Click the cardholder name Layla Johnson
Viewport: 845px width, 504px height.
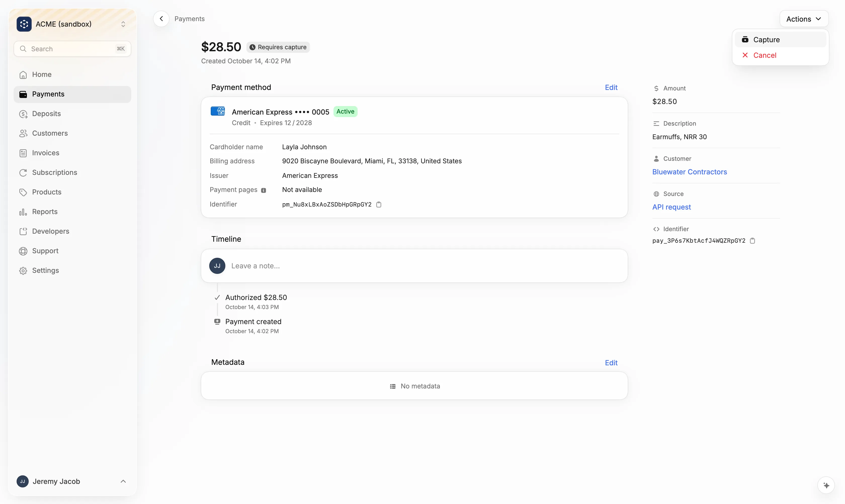(x=304, y=147)
